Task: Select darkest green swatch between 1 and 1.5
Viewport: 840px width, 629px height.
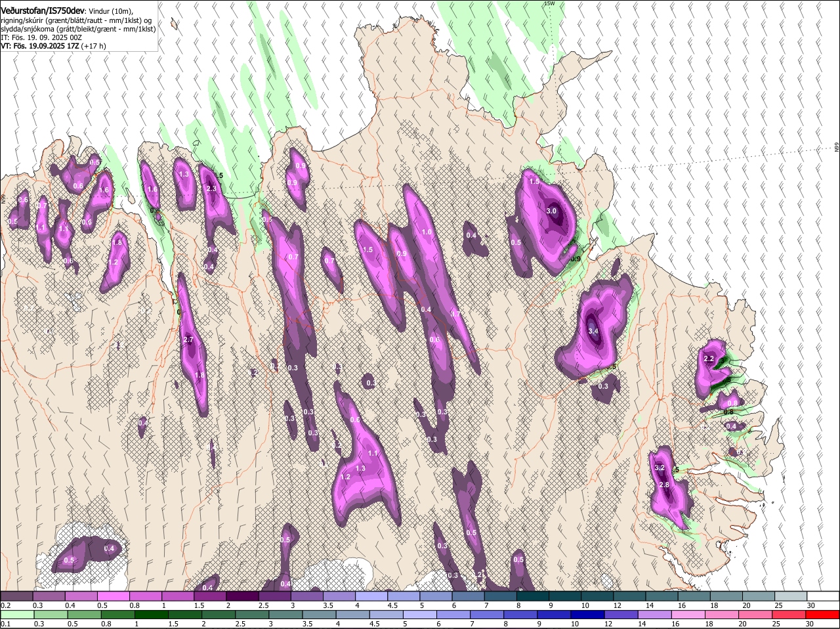Action: [x=151, y=615]
